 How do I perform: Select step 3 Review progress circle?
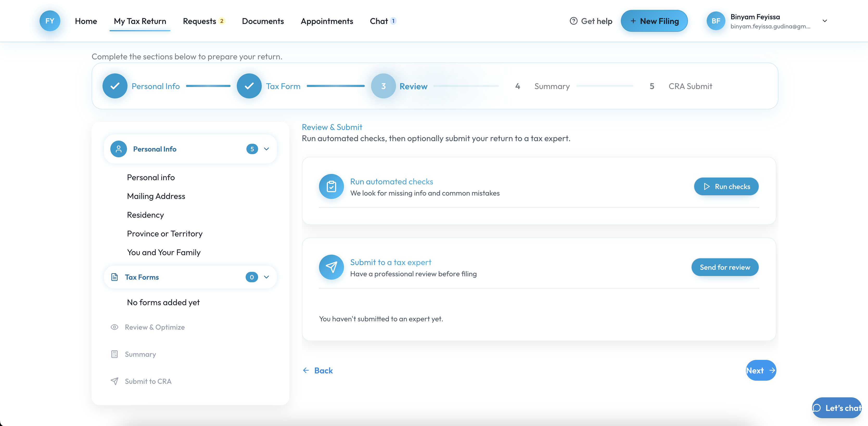pos(383,86)
